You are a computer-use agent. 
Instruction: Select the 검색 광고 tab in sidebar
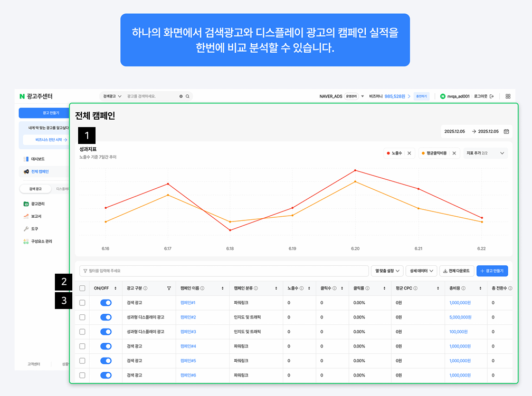point(35,189)
